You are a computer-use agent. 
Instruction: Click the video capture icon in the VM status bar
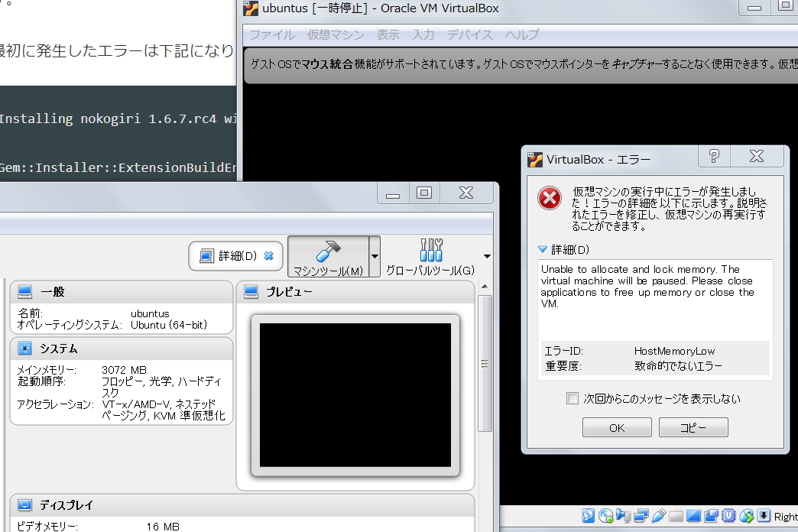tap(711, 516)
